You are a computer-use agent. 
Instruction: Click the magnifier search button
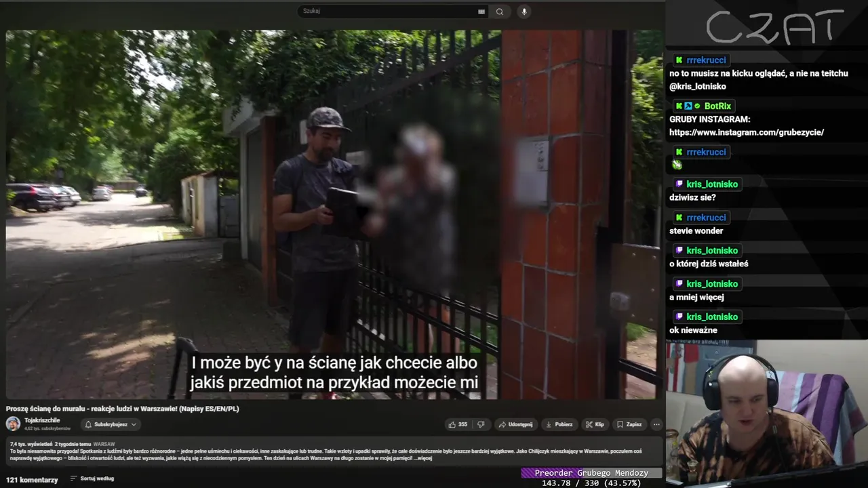(x=500, y=12)
